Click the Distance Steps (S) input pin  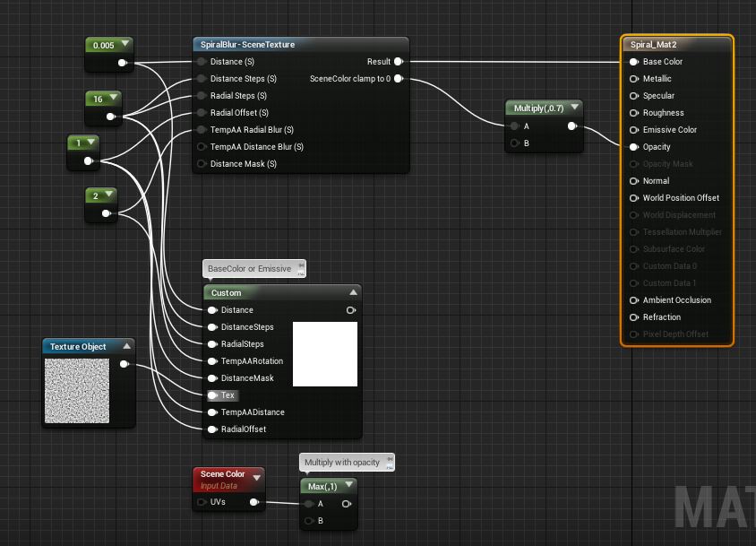[x=202, y=79]
